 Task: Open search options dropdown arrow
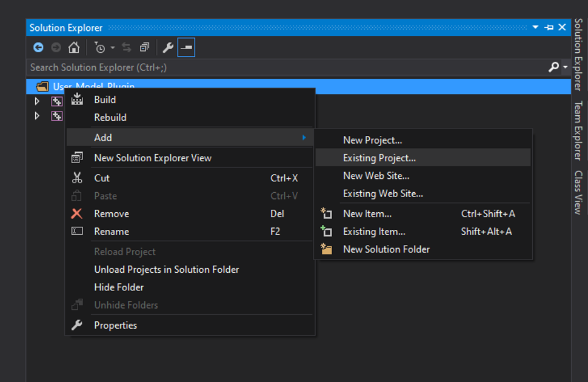pyautogui.click(x=565, y=67)
